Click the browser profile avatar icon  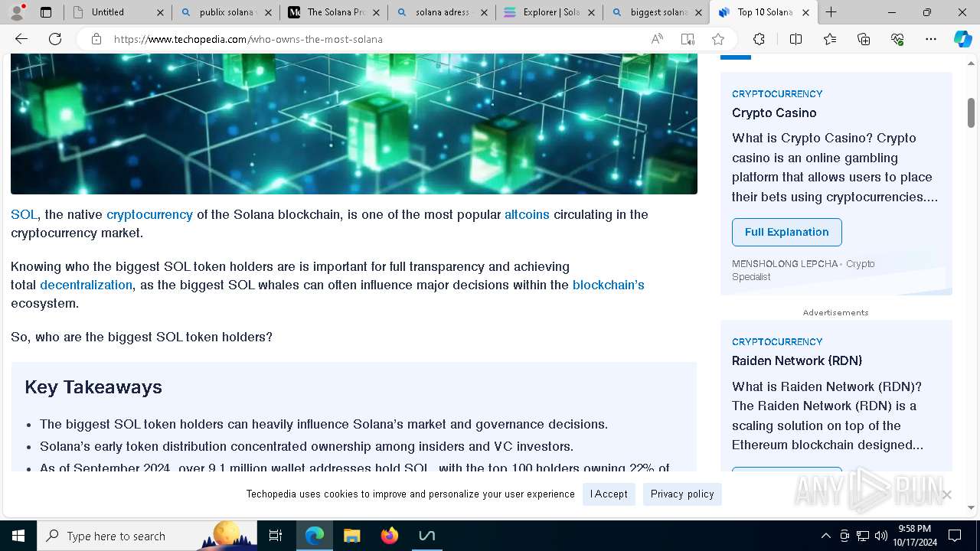[x=17, y=12]
